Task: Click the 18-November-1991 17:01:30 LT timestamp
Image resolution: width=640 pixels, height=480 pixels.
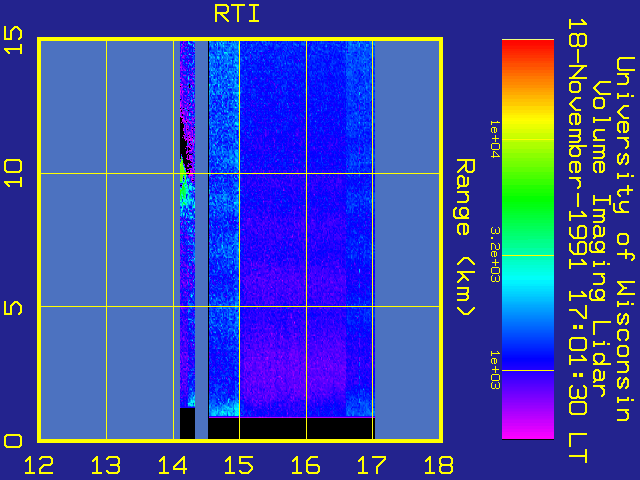Action: click(x=577, y=241)
